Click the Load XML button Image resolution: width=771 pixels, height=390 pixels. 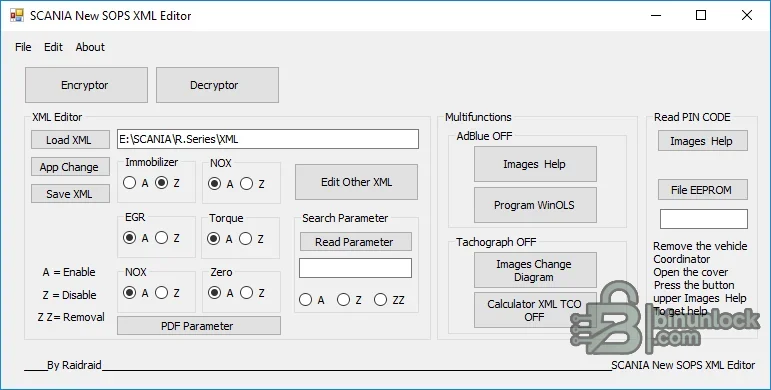point(70,140)
